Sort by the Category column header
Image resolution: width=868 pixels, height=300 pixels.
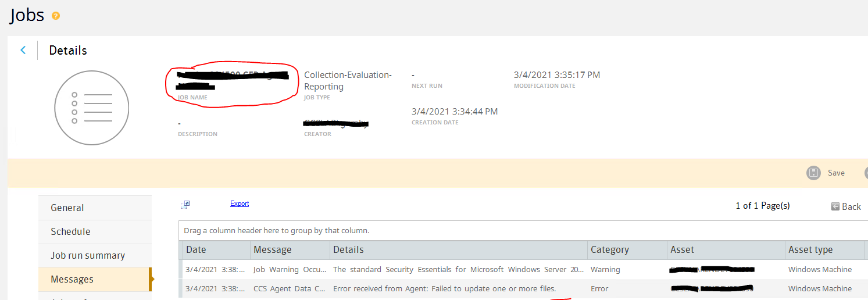[609, 249]
